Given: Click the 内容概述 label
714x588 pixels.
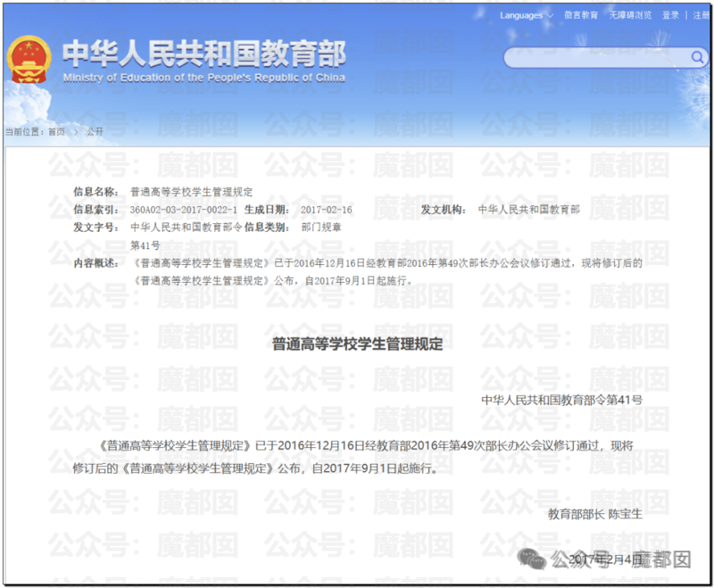Looking at the screenshot, I should 96,263.
